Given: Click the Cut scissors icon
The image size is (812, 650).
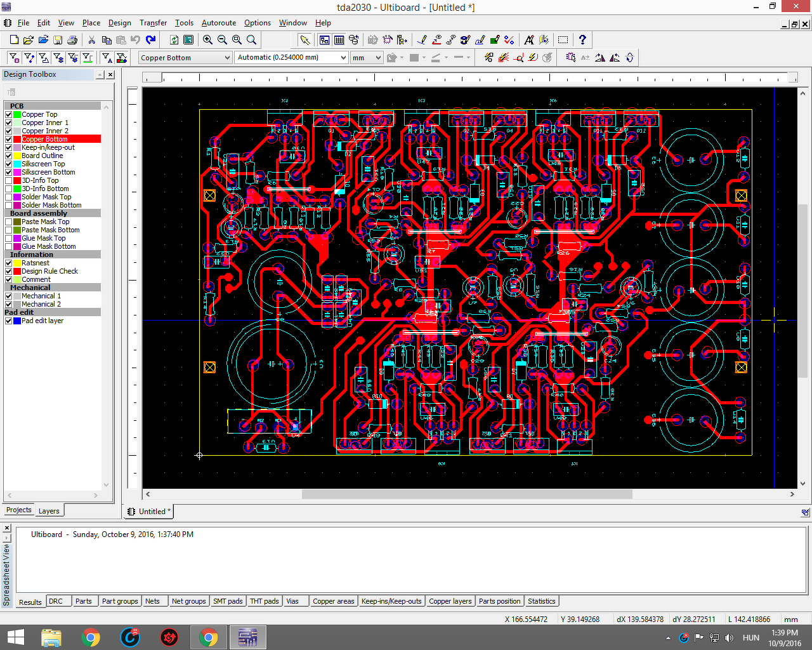Looking at the screenshot, I should (x=91, y=40).
